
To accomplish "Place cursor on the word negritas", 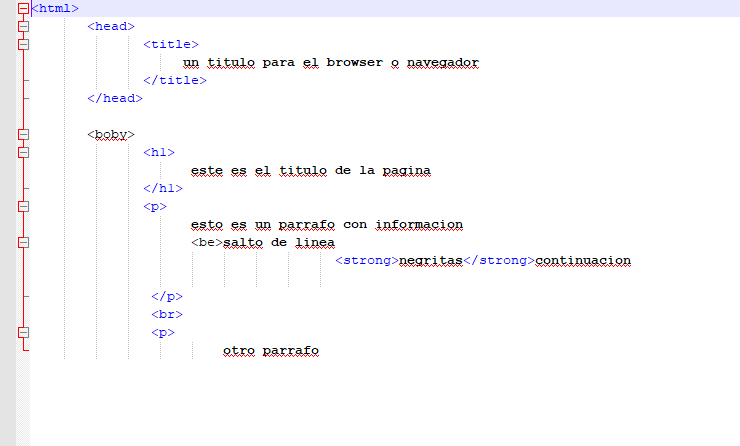I will (431, 260).
